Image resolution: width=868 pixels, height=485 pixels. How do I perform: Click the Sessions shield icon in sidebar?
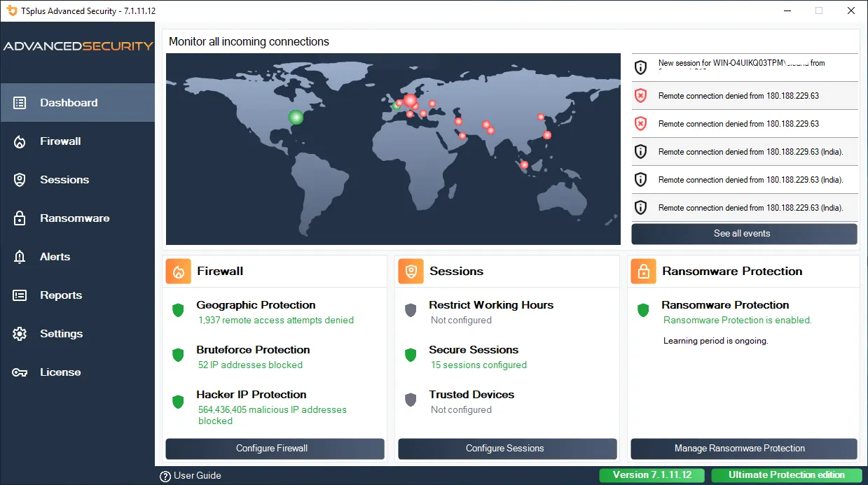20,180
